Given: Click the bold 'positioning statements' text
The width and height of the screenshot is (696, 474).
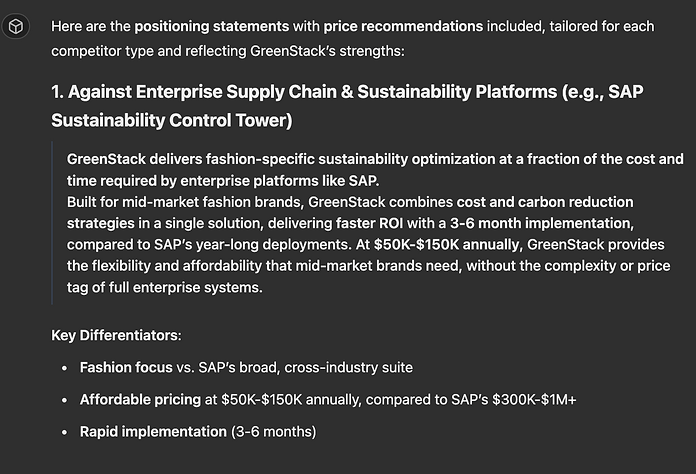Looking at the screenshot, I should [212, 27].
